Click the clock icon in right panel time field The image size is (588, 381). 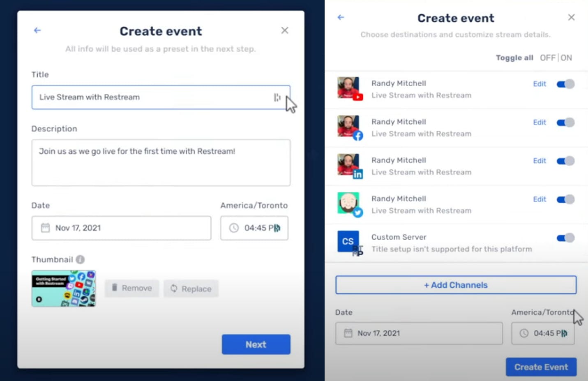[524, 333]
